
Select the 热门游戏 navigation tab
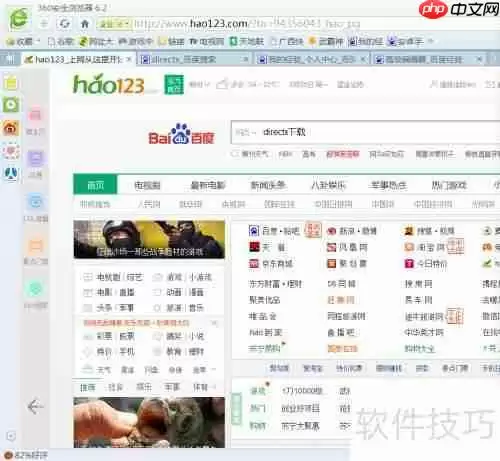coord(449,185)
